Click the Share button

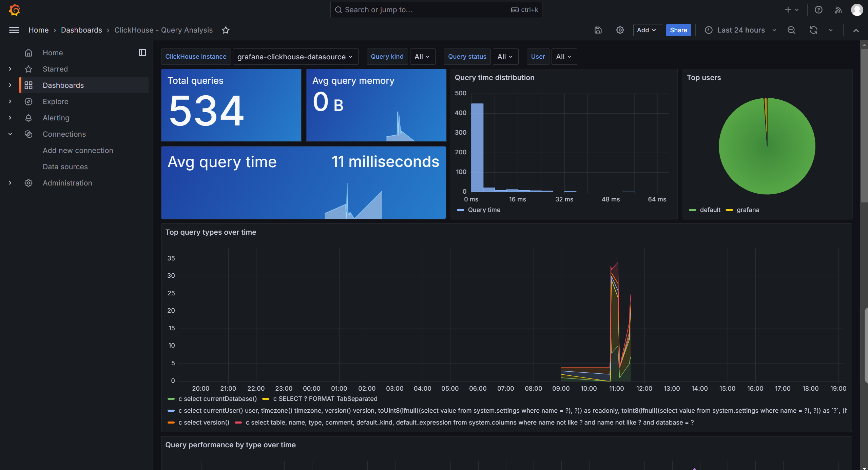coord(678,30)
